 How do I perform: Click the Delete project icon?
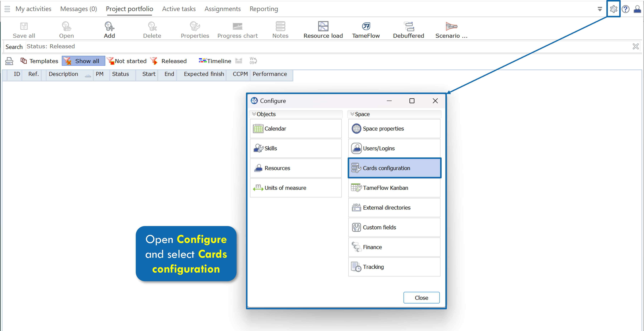(152, 30)
